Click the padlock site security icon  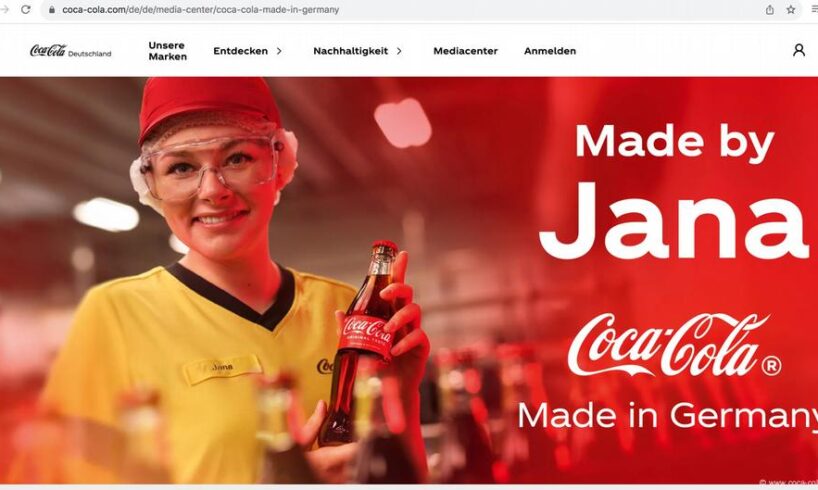[x=52, y=9]
